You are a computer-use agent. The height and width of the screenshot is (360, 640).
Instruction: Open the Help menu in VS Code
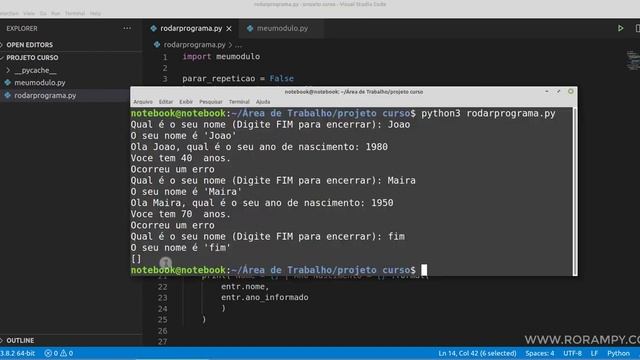[95, 13]
